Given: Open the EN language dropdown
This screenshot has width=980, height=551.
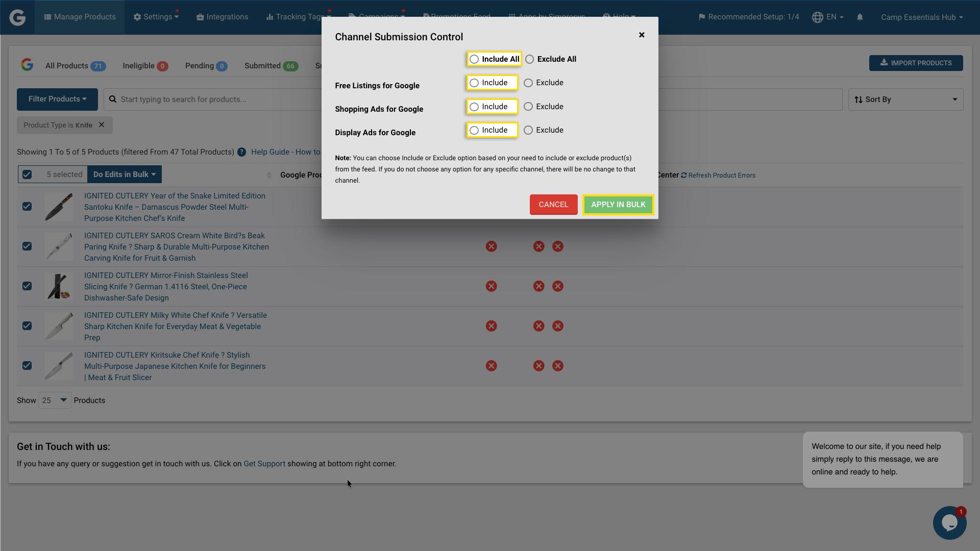Looking at the screenshot, I should (x=828, y=17).
